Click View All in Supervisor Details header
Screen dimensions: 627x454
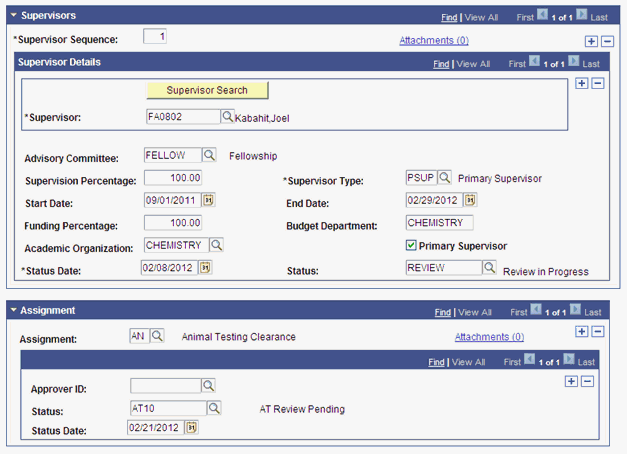point(473,64)
